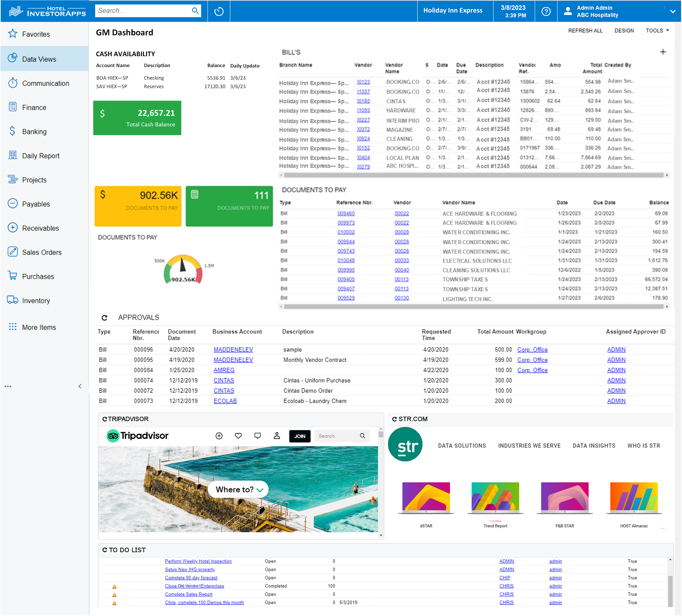Screen dimensions: 682x616
Task: Click the Tripadvisor heart trips icon
Action: click(238, 436)
